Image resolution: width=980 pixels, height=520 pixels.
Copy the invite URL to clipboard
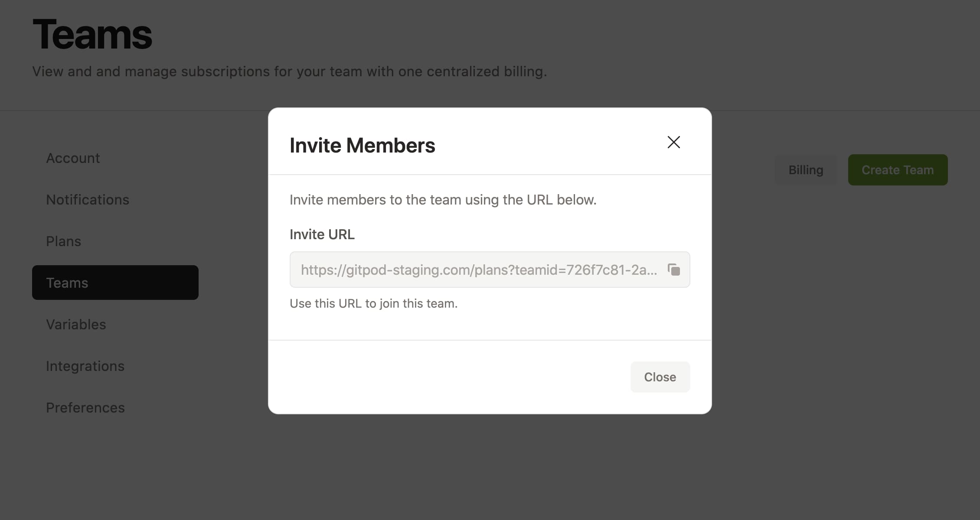coord(673,270)
